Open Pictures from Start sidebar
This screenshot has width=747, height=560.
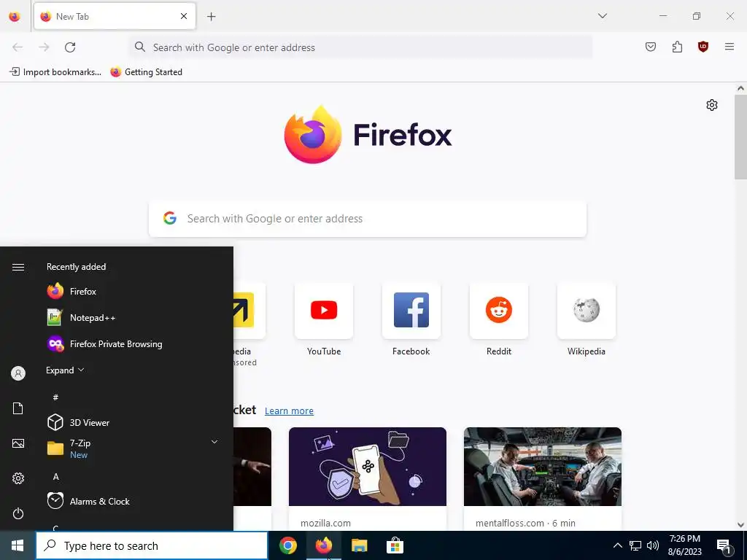pyautogui.click(x=18, y=443)
